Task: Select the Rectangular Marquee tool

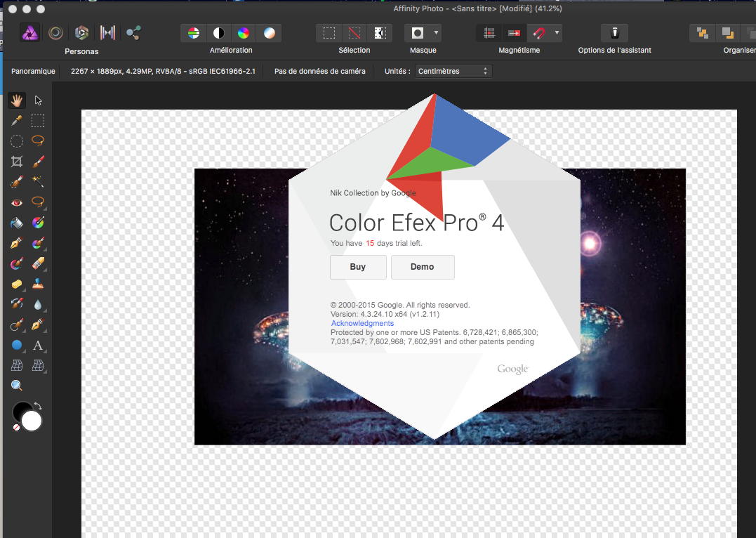Action: tap(38, 121)
